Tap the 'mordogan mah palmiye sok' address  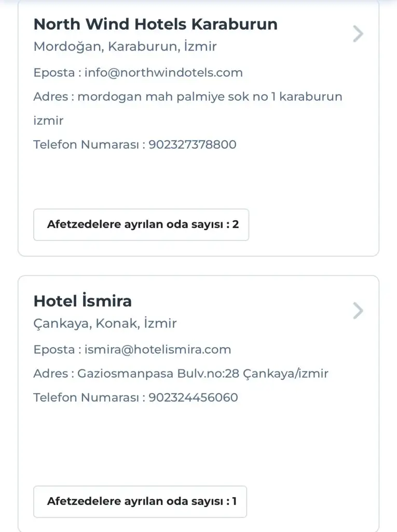pyautogui.click(x=210, y=97)
